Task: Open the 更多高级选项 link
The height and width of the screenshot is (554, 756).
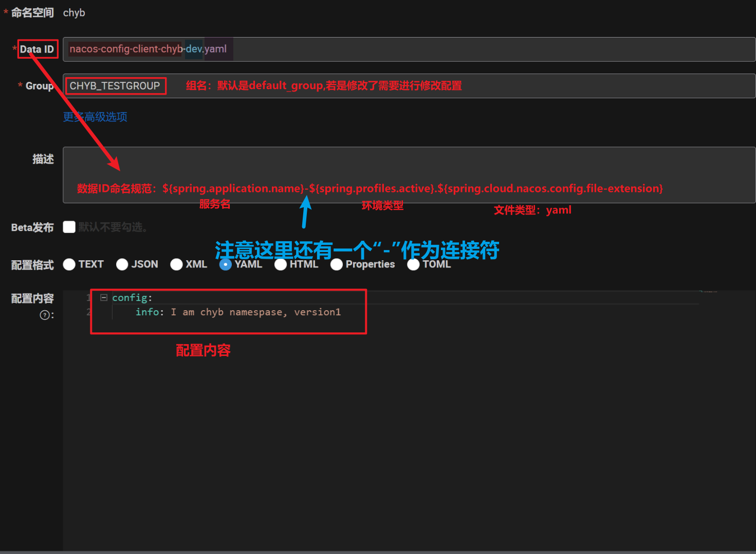Action: (x=95, y=117)
